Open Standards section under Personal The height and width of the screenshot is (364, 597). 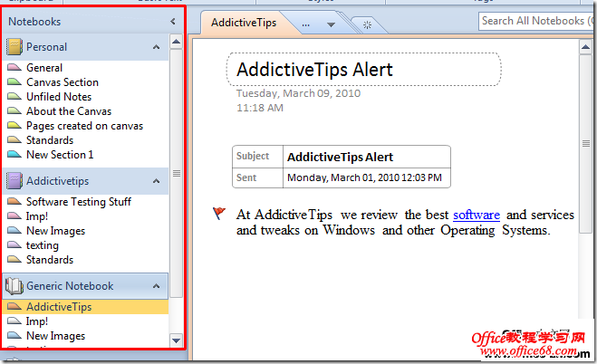[50, 140]
